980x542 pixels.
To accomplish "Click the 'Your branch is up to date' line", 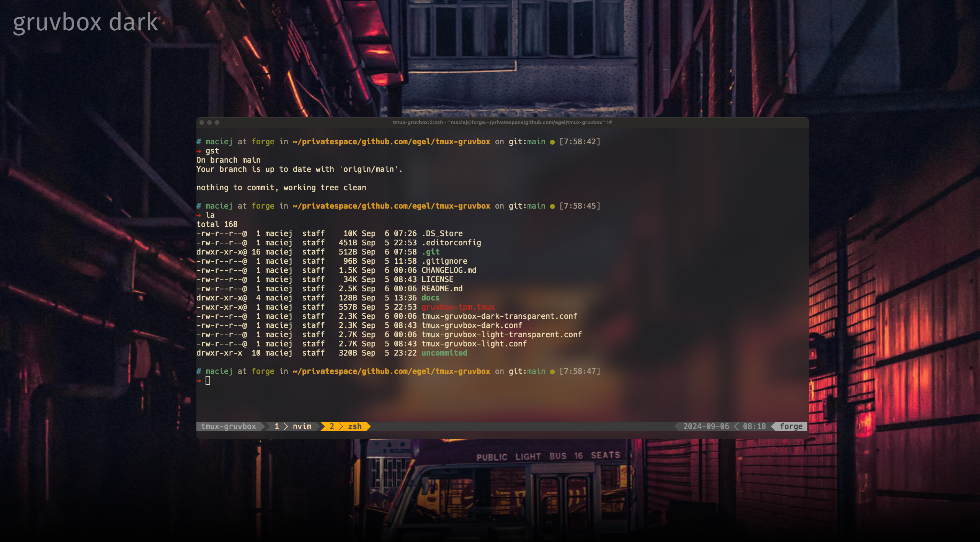I will [x=299, y=169].
